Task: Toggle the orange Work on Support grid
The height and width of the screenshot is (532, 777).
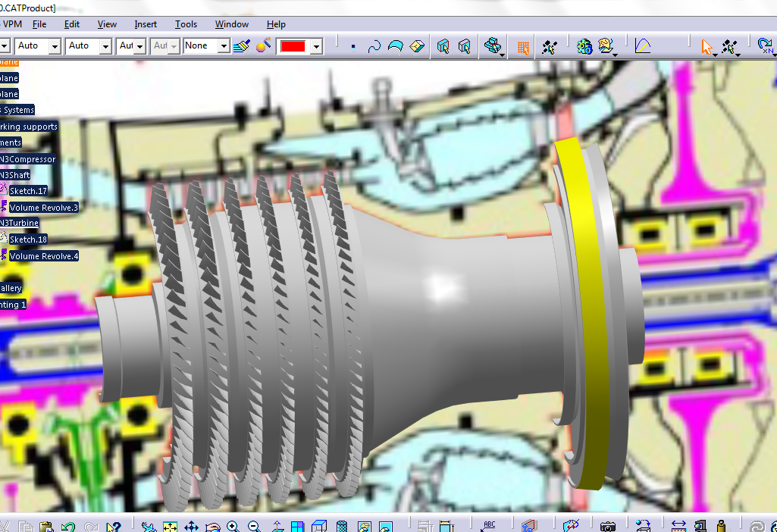Action: (522, 47)
